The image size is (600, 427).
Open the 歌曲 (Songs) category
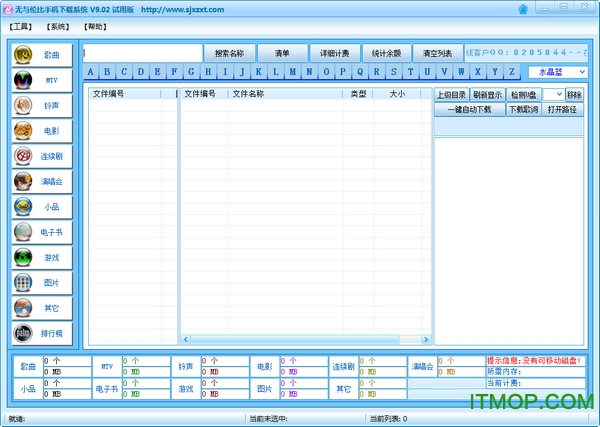click(x=40, y=54)
